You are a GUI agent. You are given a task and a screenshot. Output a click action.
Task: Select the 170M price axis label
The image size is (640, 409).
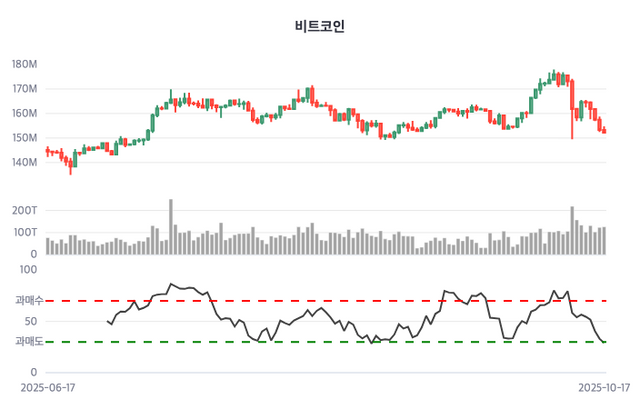[24, 89]
